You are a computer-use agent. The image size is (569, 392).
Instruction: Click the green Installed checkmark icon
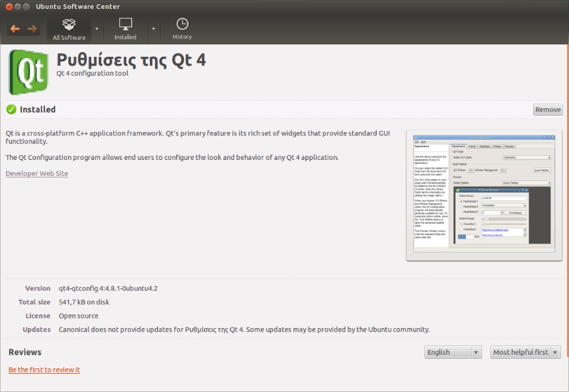pos(11,109)
